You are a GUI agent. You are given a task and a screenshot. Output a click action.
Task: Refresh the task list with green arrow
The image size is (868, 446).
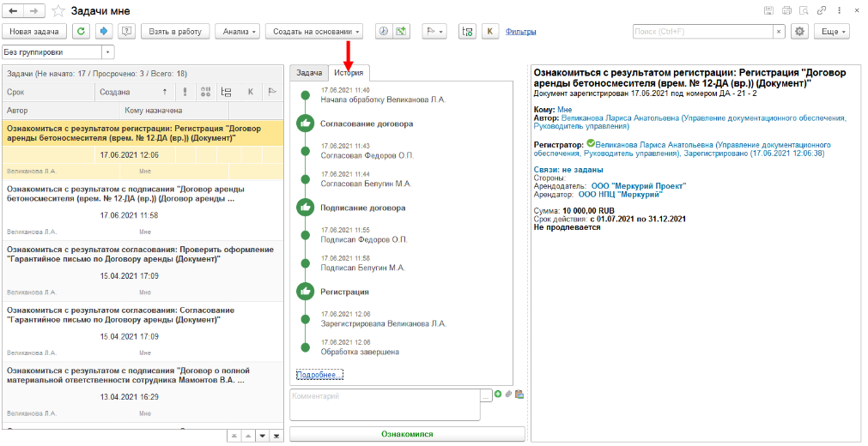pos(82,32)
